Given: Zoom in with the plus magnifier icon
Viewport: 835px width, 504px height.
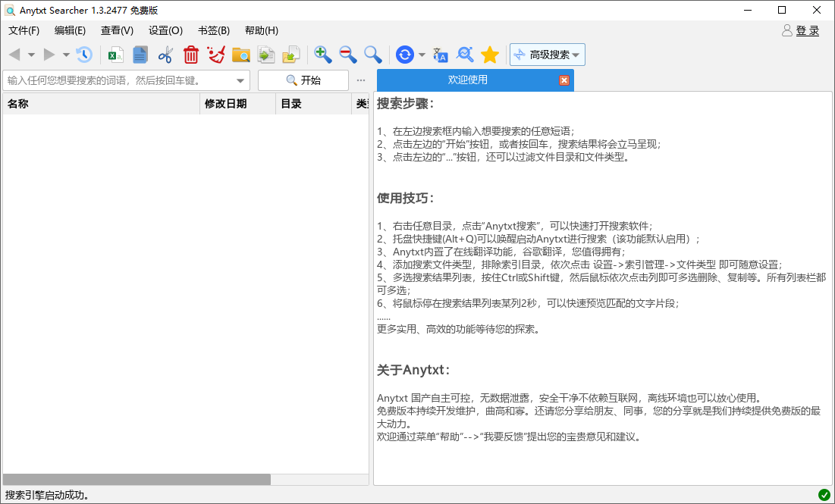Looking at the screenshot, I should coord(322,55).
